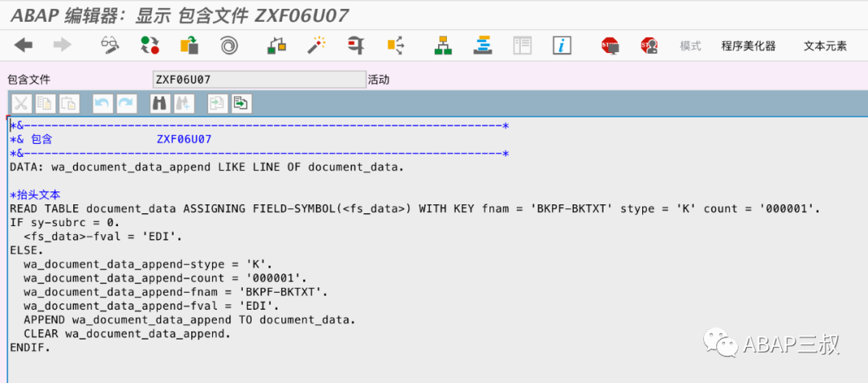Click the Cut scissors icon

click(x=22, y=104)
